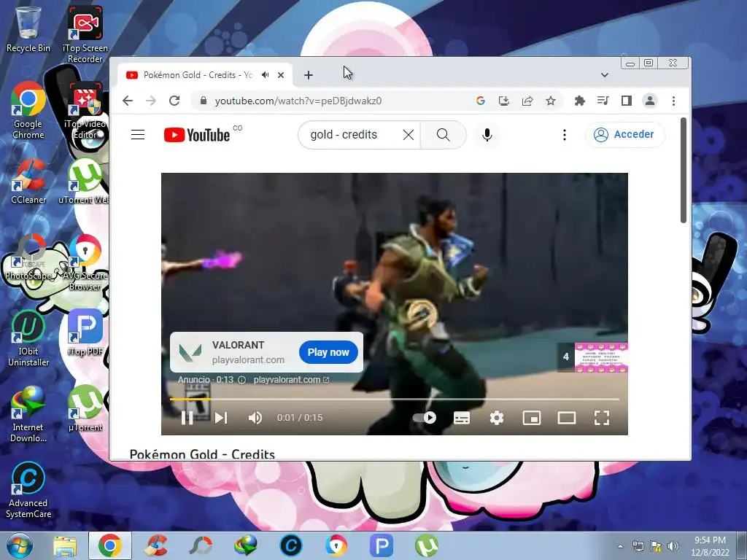The image size is (747, 560).
Task: Click the ad info icon beside Anuncio
Action: (241, 379)
